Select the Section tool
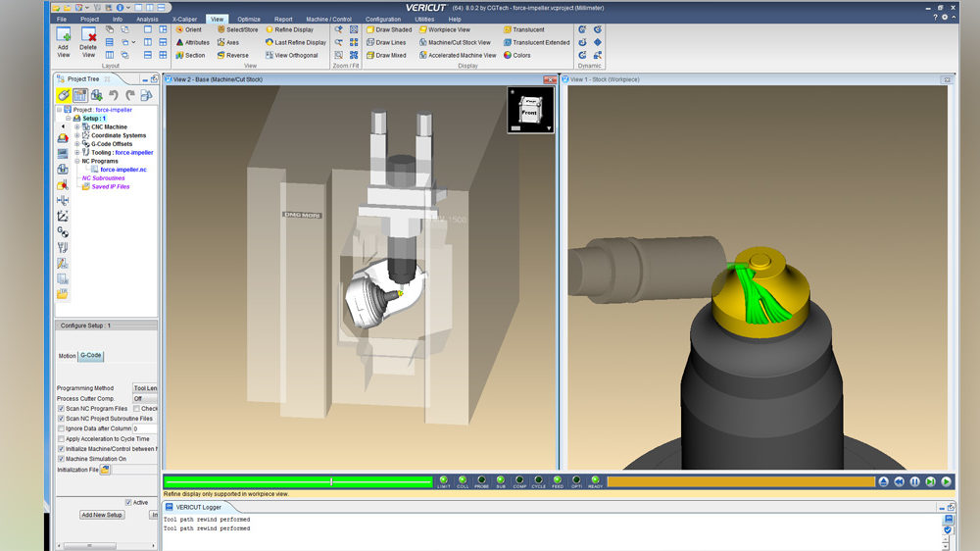Viewport: 980px width, 551px height. click(x=190, y=55)
